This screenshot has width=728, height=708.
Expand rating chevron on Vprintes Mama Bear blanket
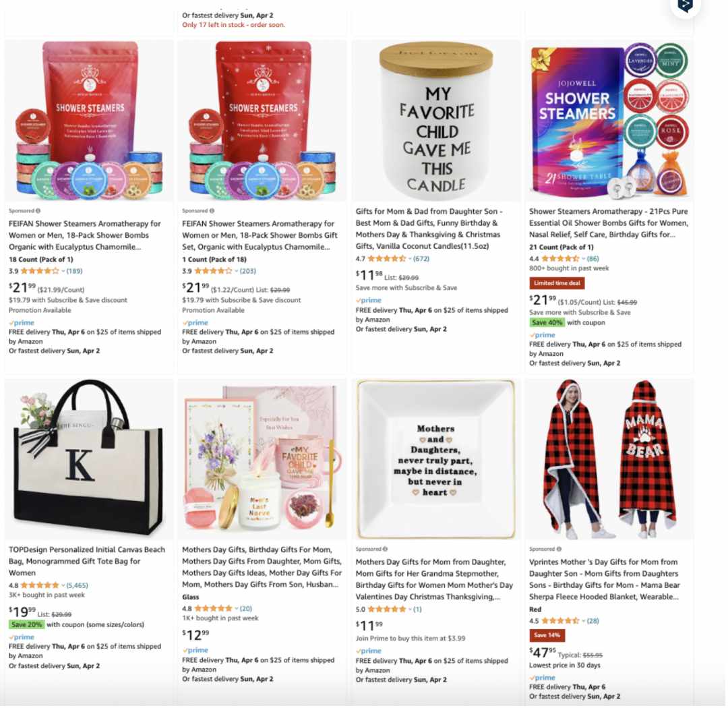[x=584, y=621]
